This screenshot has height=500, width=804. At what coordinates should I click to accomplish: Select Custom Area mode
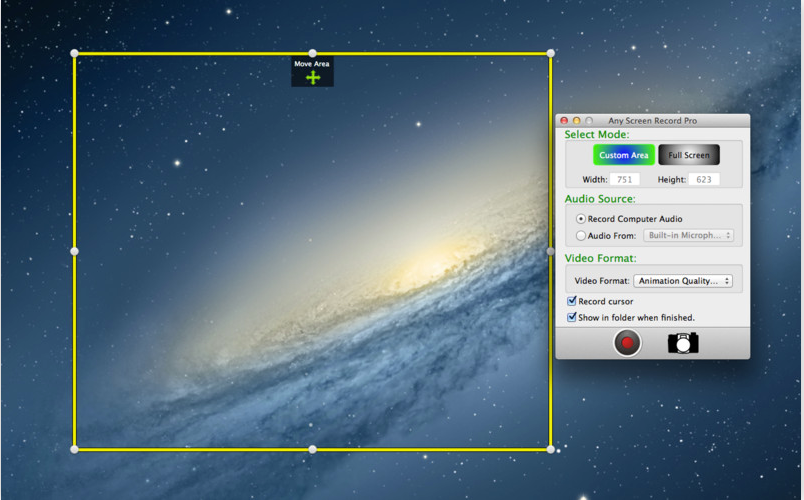pos(624,155)
